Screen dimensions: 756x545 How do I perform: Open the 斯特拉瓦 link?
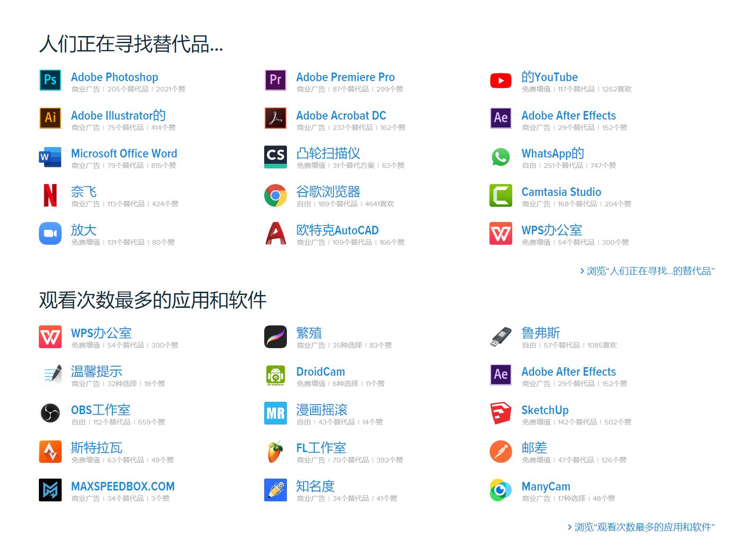pos(96,448)
